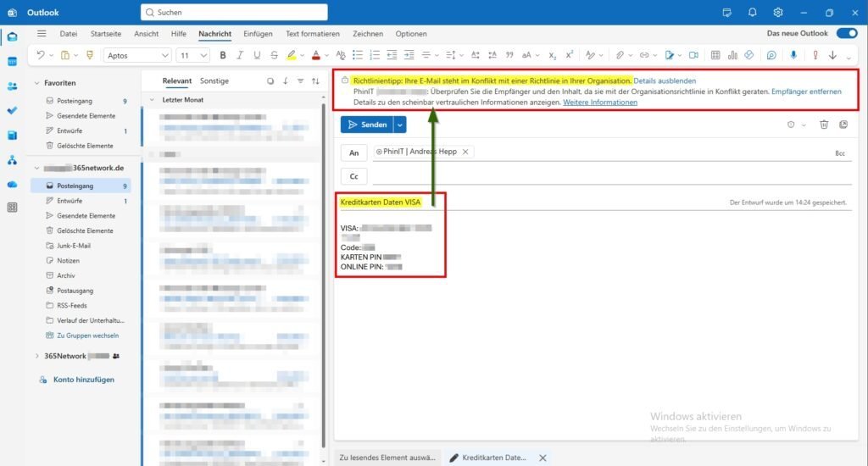Screen dimensions: 868x466
Task: Open the send options dropdown arrow
Action: click(x=400, y=125)
